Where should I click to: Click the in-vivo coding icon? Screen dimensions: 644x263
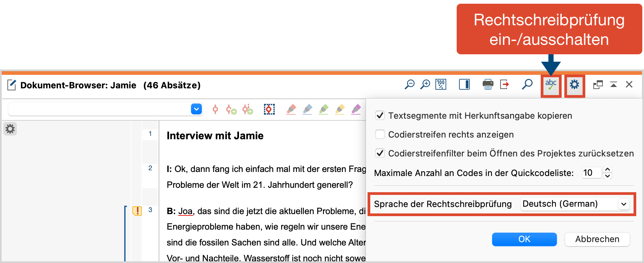(x=269, y=109)
